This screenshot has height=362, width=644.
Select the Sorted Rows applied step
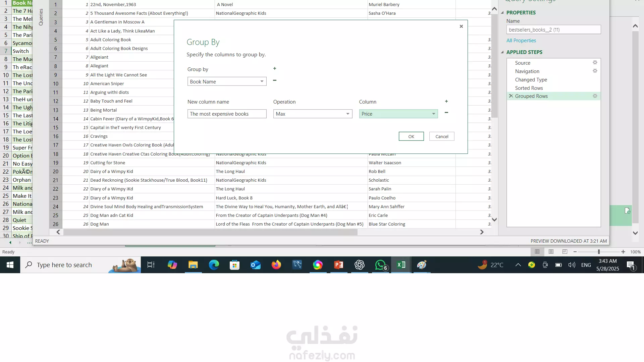click(x=529, y=88)
